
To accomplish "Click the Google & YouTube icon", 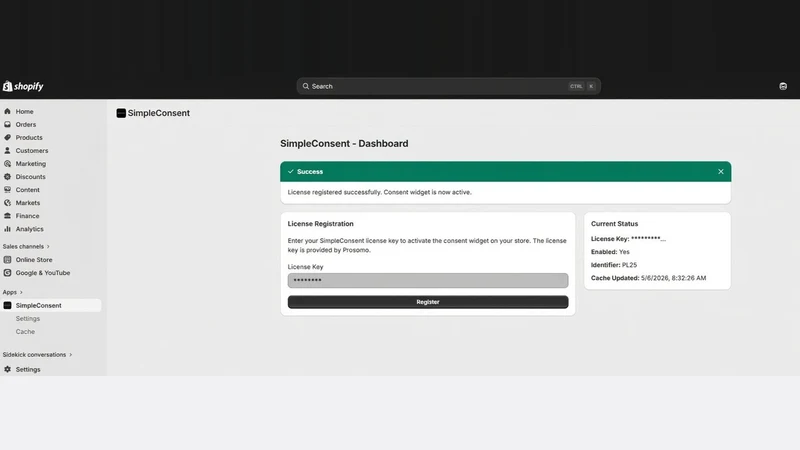I will pyautogui.click(x=7, y=272).
